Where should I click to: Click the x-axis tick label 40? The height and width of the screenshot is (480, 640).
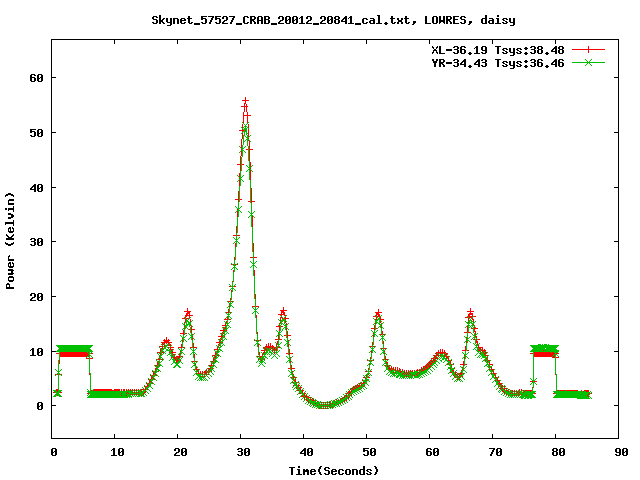pyautogui.click(x=306, y=452)
